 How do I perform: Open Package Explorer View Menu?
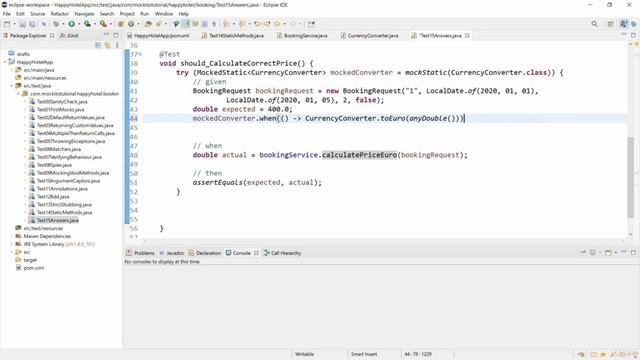[117, 45]
